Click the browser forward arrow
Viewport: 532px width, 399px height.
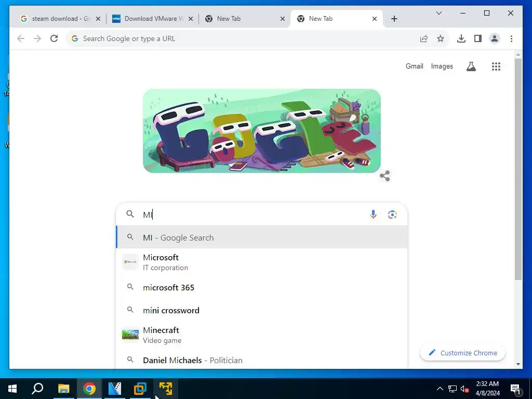point(37,38)
